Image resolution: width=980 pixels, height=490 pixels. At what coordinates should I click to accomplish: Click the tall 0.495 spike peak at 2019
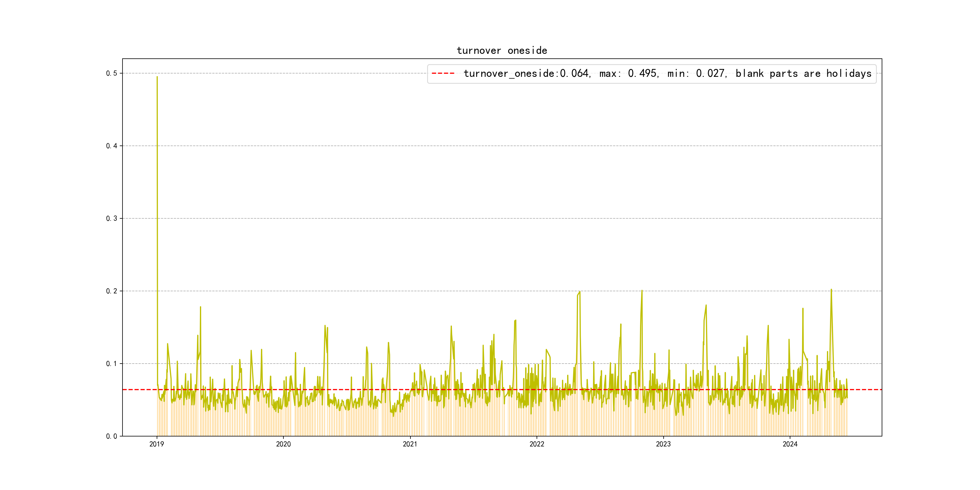157,77
